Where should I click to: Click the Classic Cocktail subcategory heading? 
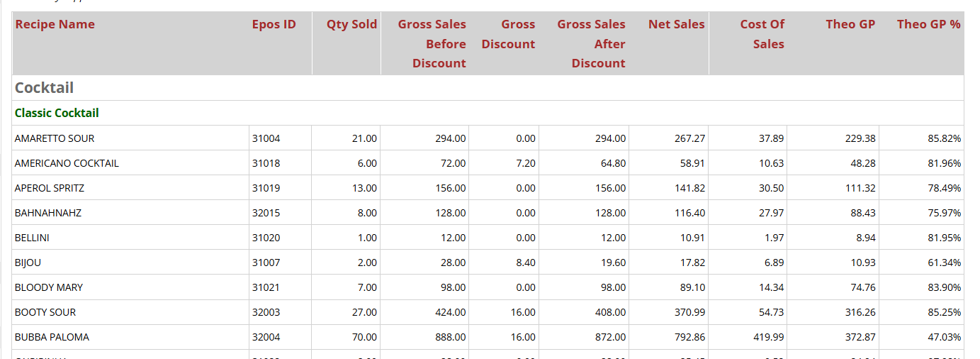(57, 114)
